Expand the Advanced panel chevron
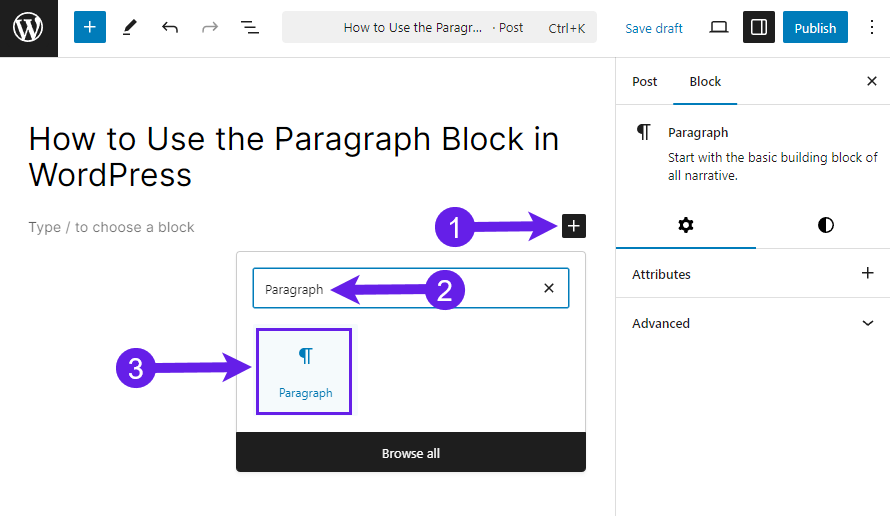Viewport: 890px width, 516px height. [x=868, y=324]
